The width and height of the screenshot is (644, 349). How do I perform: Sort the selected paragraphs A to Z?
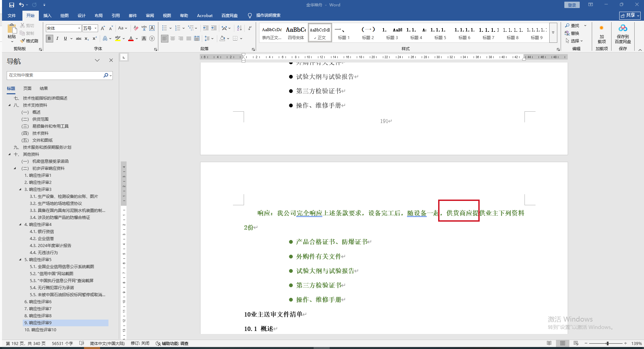[239, 28]
